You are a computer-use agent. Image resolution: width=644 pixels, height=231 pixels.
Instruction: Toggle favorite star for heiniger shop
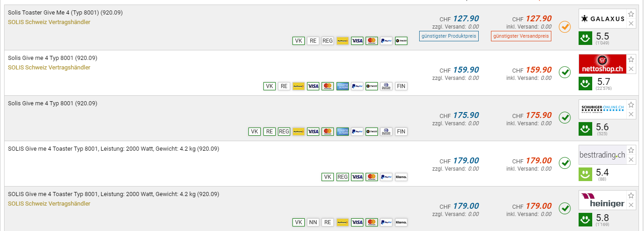click(631, 196)
